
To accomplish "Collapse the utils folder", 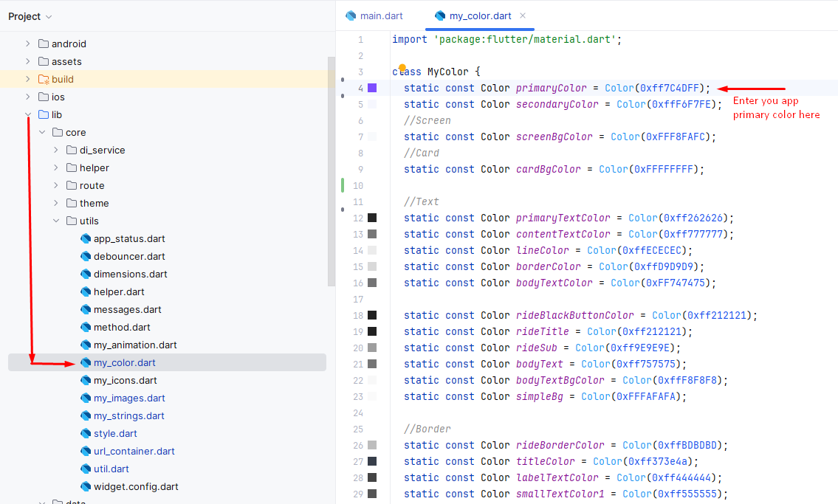I will coord(56,221).
